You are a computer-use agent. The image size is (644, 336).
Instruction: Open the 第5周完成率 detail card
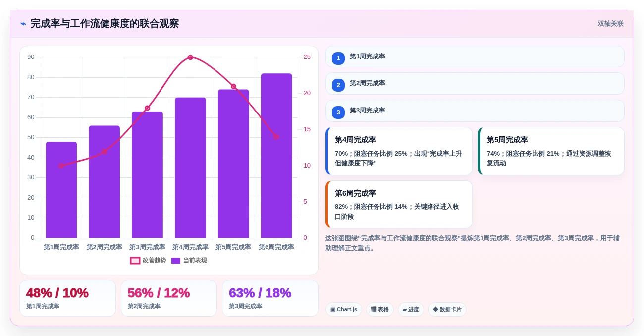(551, 151)
